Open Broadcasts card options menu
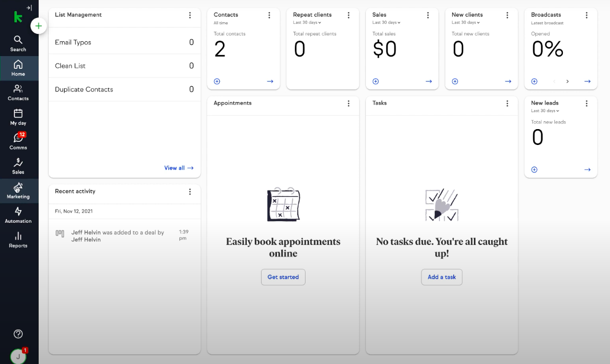 point(587,15)
